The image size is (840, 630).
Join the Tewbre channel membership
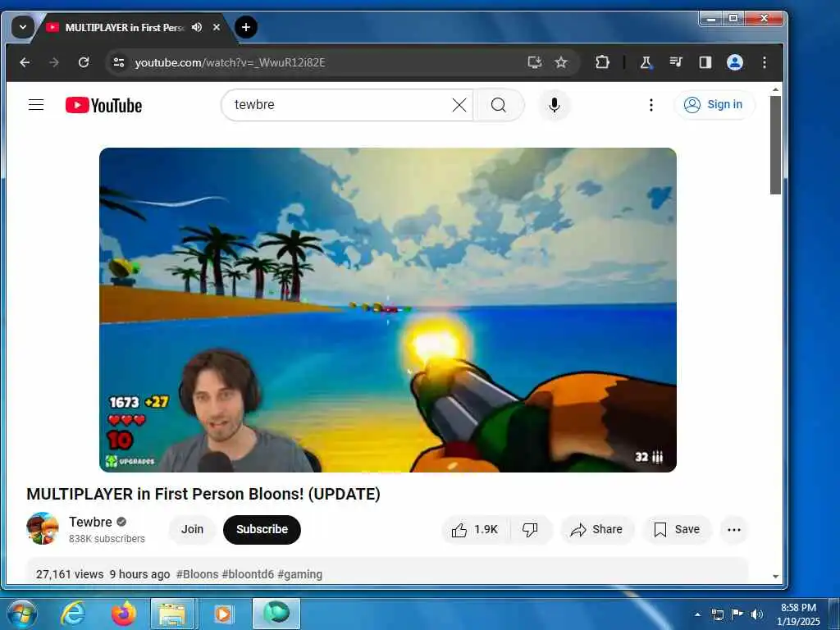coord(192,529)
